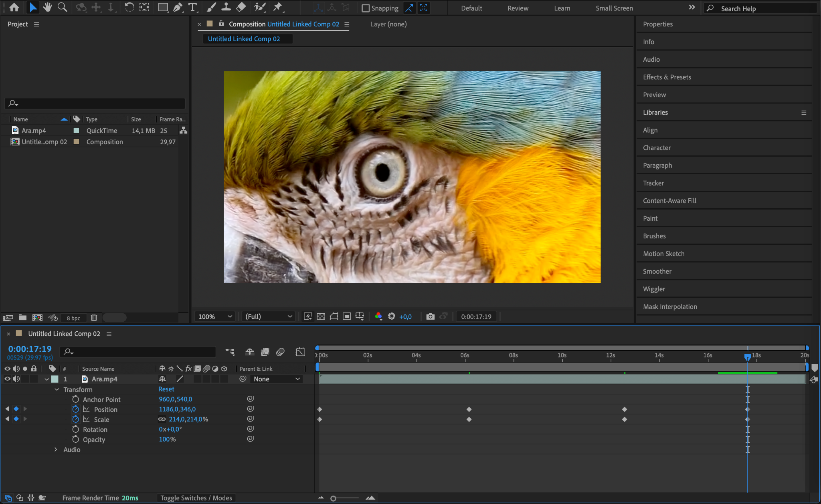Click the snapshot camera icon
Viewport: 821px width, 504px height.
[430, 317]
